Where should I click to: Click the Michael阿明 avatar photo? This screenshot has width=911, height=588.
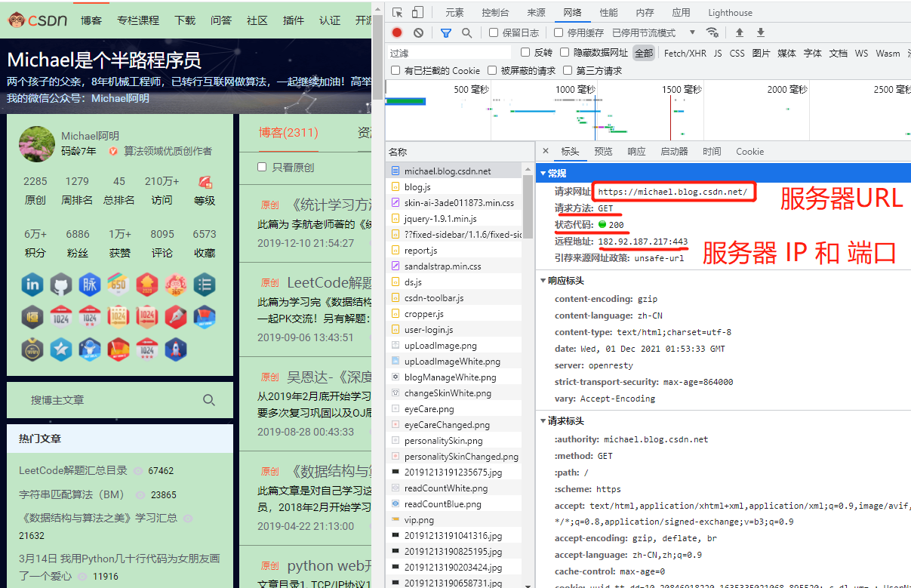coord(36,143)
